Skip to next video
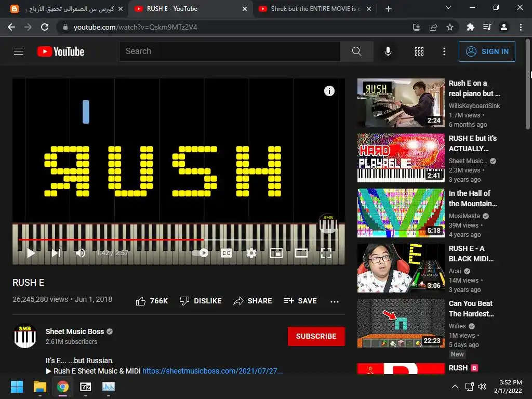Viewport: 532px width, 399px height. [x=56, y=253]
